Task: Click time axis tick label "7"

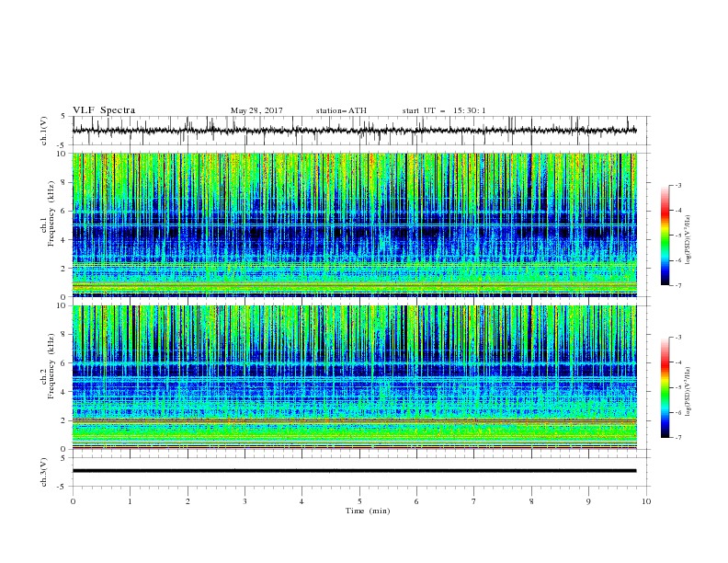Action: (474, 501)
